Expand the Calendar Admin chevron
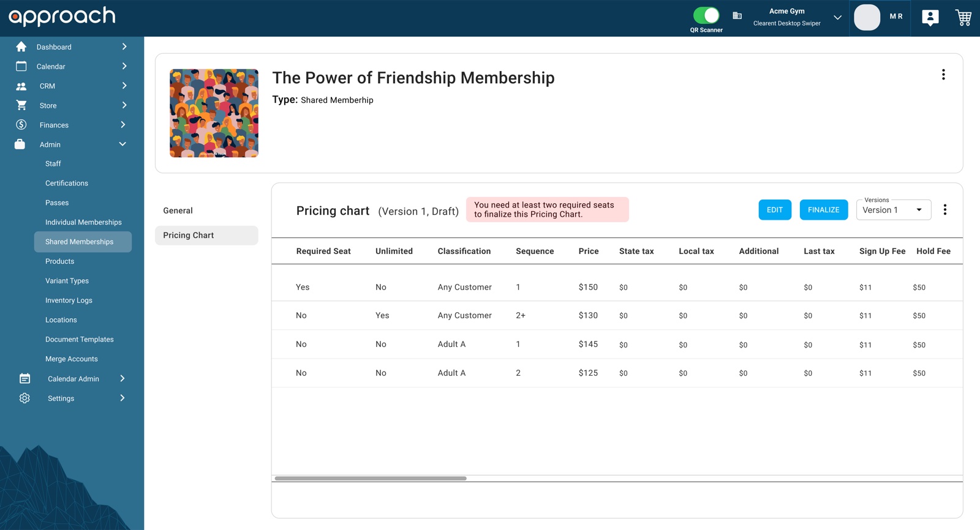This screenshot has width=980, height=530. [123, 379]
